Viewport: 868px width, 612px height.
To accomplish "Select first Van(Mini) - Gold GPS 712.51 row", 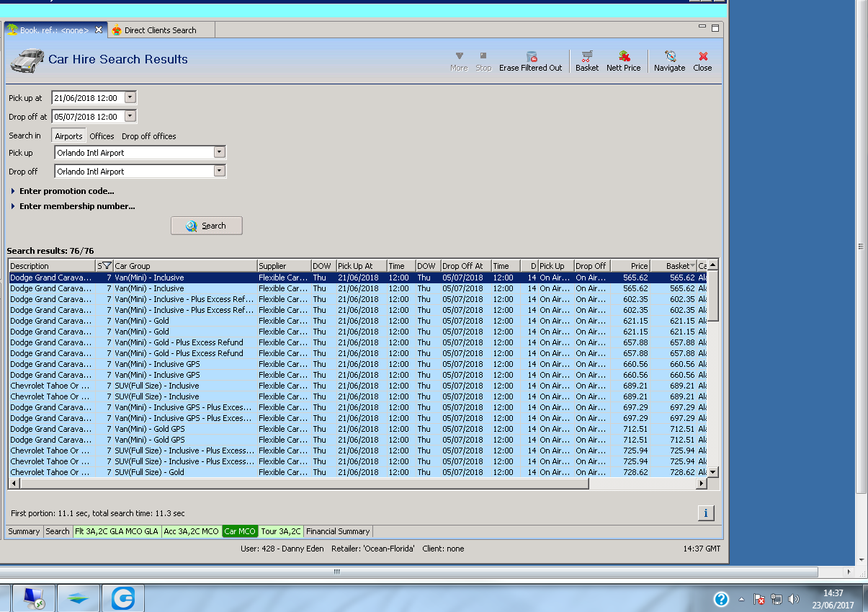I will [x=358, y=429].
